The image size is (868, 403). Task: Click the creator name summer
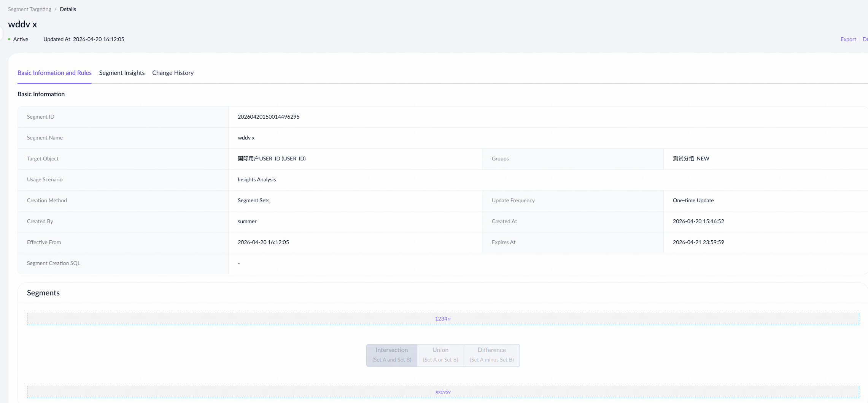247,221
